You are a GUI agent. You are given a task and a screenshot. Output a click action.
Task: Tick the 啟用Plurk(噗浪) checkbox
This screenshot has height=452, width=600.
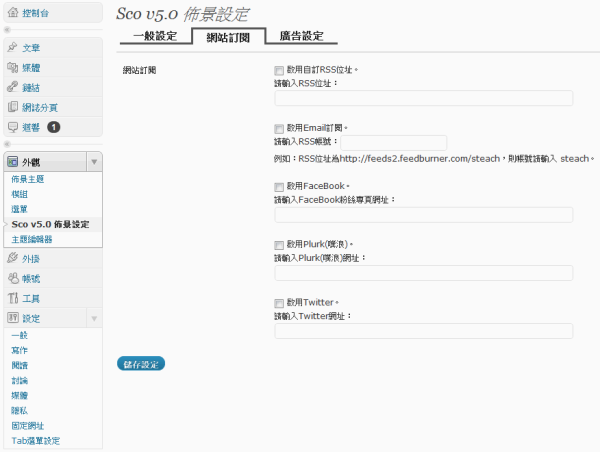click(279, 245)
